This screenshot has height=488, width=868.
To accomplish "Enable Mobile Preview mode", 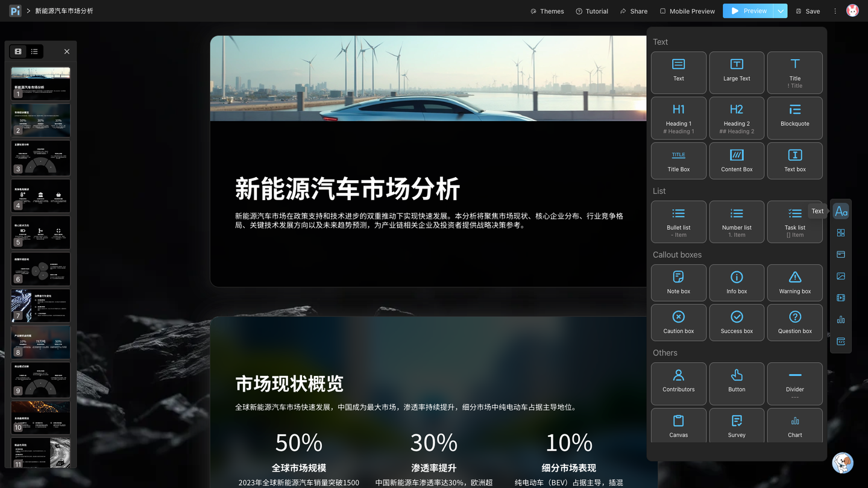I will 687,11.
